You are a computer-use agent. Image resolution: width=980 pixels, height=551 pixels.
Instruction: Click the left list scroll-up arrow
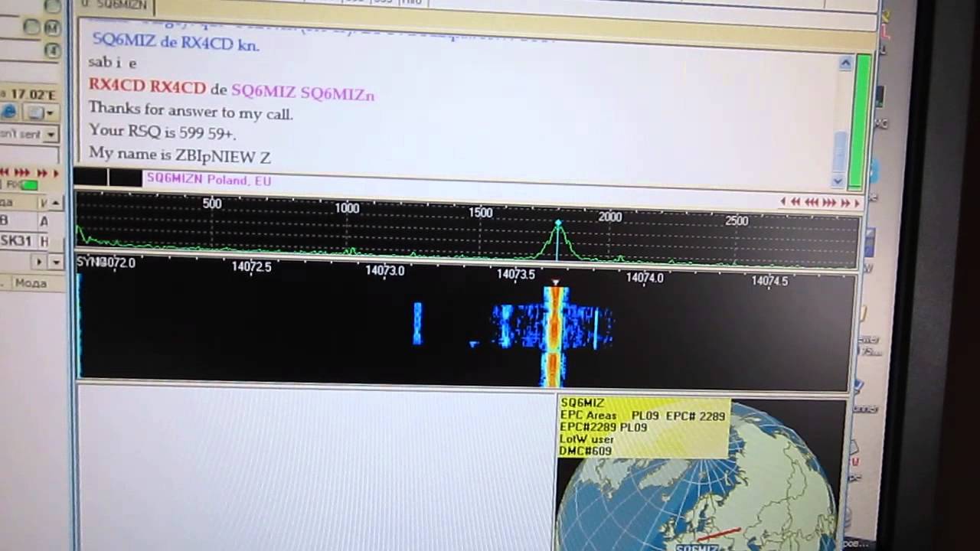point(55,203)
